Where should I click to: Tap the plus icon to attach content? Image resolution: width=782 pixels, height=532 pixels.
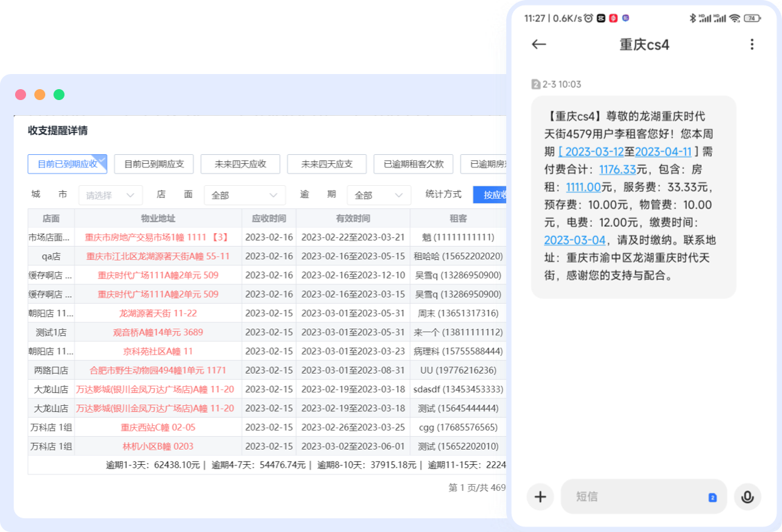click(541, 496)
